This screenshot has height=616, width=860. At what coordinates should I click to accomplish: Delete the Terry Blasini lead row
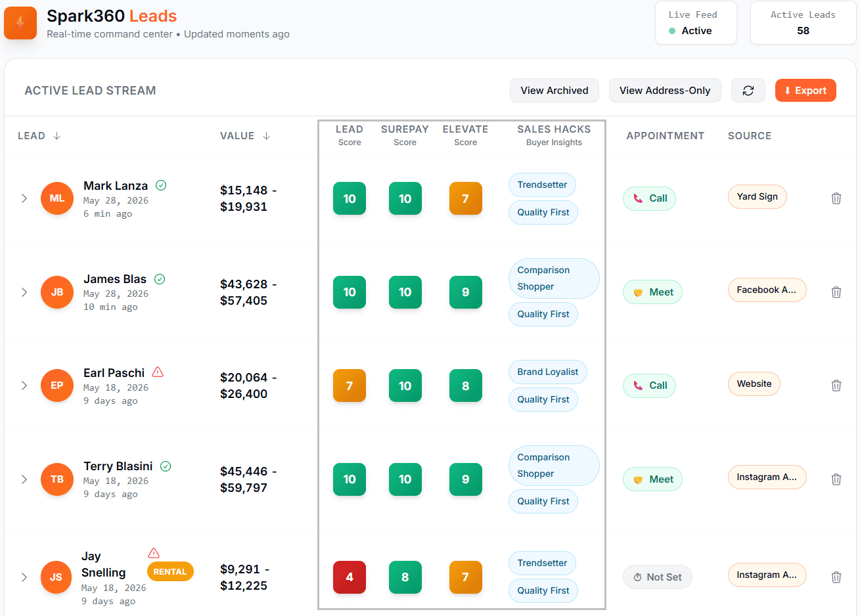click(x=836, y=479)
